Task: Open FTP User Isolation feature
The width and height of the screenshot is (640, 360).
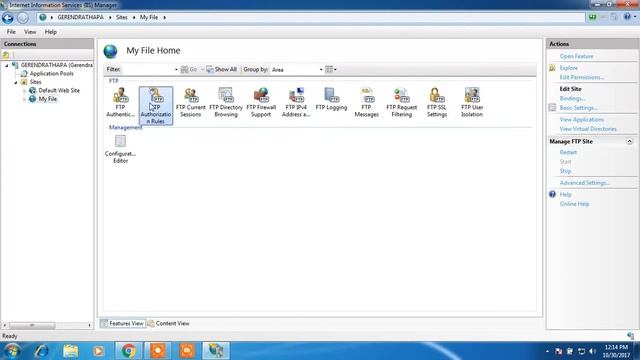Action: pos(472,102)
